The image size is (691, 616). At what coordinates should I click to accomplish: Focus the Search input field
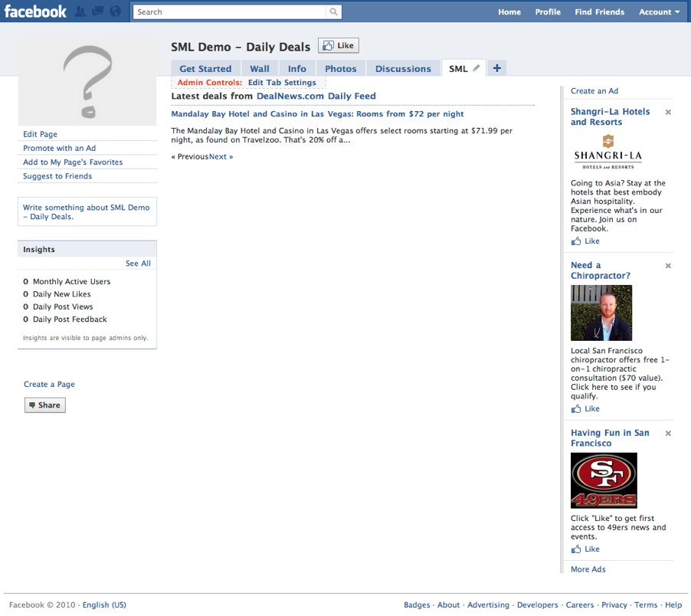(x=230, y=12)
